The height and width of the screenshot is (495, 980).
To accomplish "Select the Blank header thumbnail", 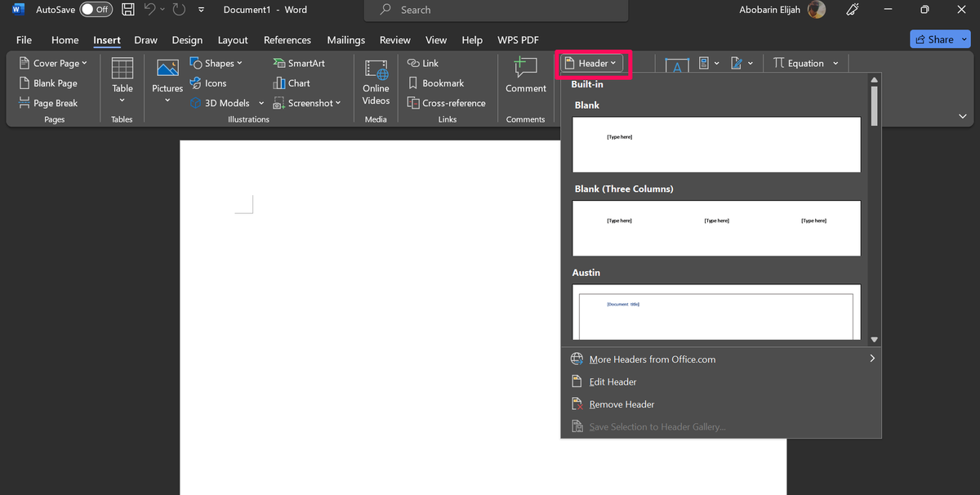I will coord(716,145).
